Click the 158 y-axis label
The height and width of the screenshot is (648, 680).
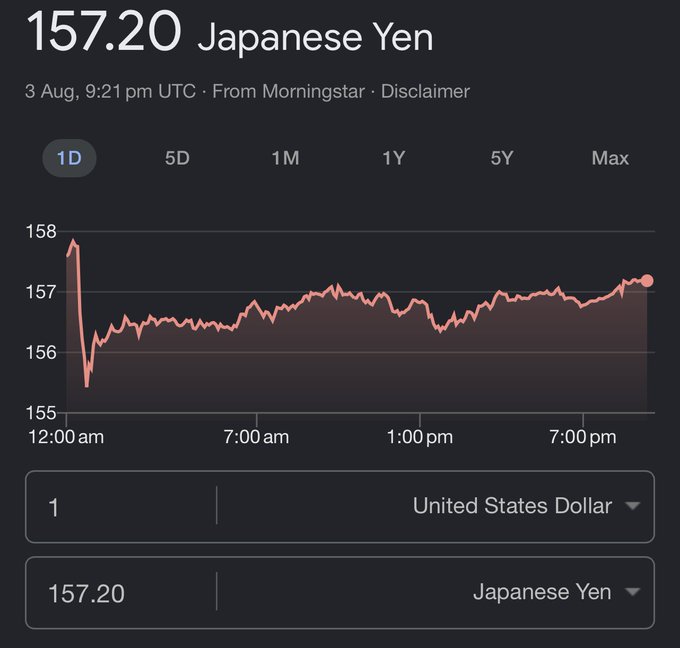pyautogui.click(x=41, y=232)
